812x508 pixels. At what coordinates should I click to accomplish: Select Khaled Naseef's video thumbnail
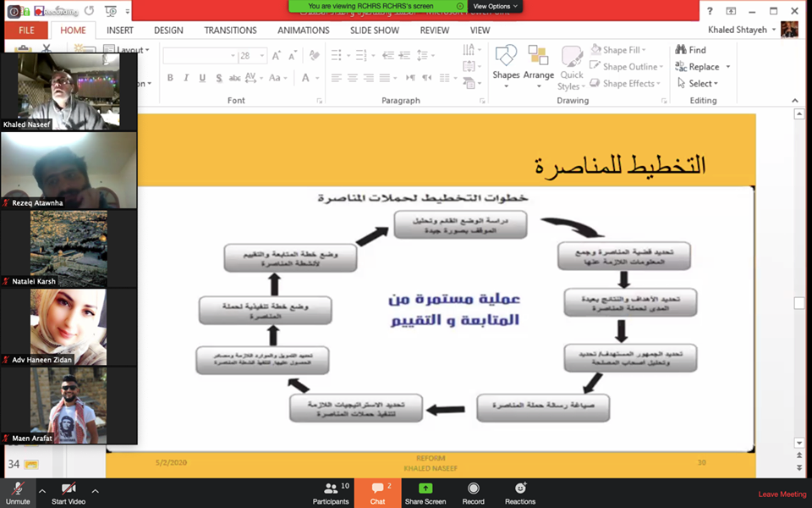[x=69, y=91]
